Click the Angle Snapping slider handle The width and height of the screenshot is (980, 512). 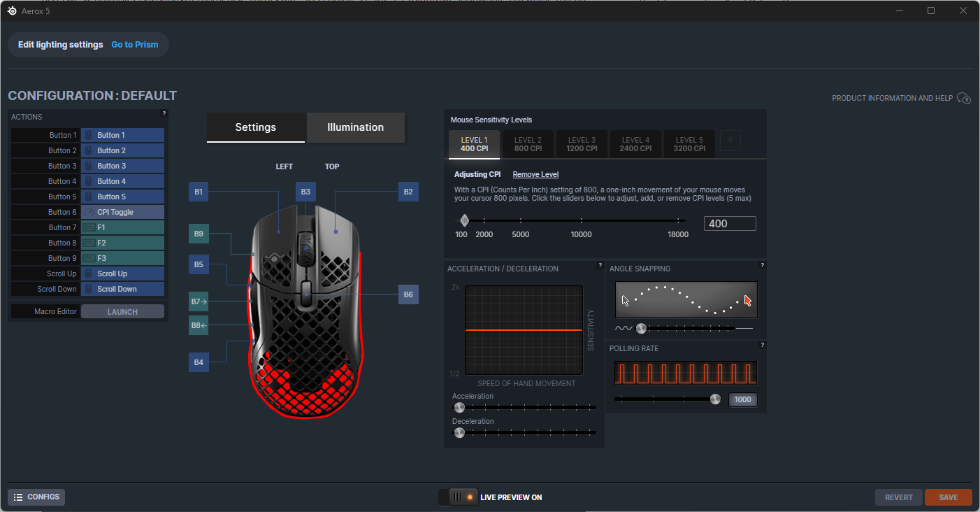click(x=641, y=328)
